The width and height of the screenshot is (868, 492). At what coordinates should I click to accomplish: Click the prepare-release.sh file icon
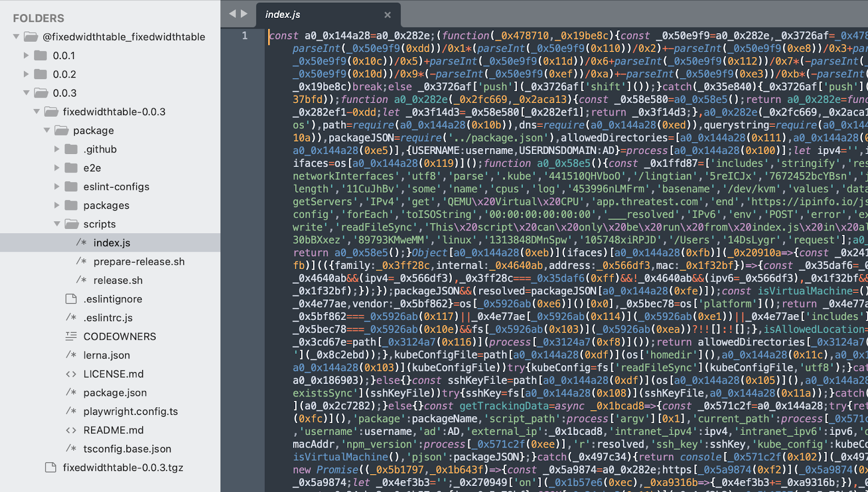point(81,261)
